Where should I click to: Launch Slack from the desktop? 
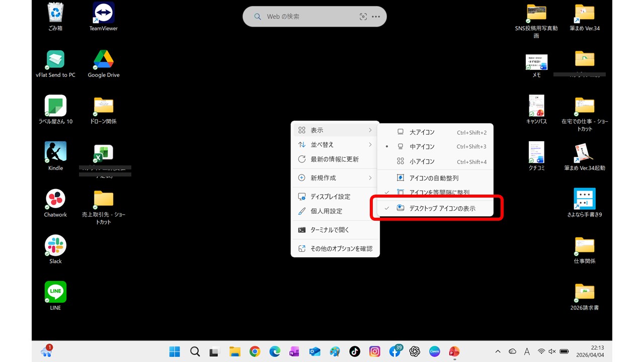tap(55, 246)
